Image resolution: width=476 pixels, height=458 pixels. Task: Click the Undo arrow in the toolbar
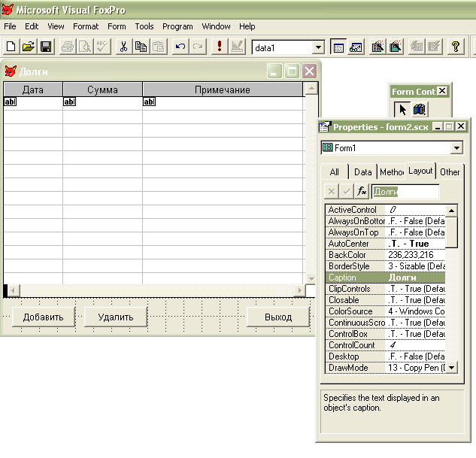pyautogui.click(x=180, y=47)
